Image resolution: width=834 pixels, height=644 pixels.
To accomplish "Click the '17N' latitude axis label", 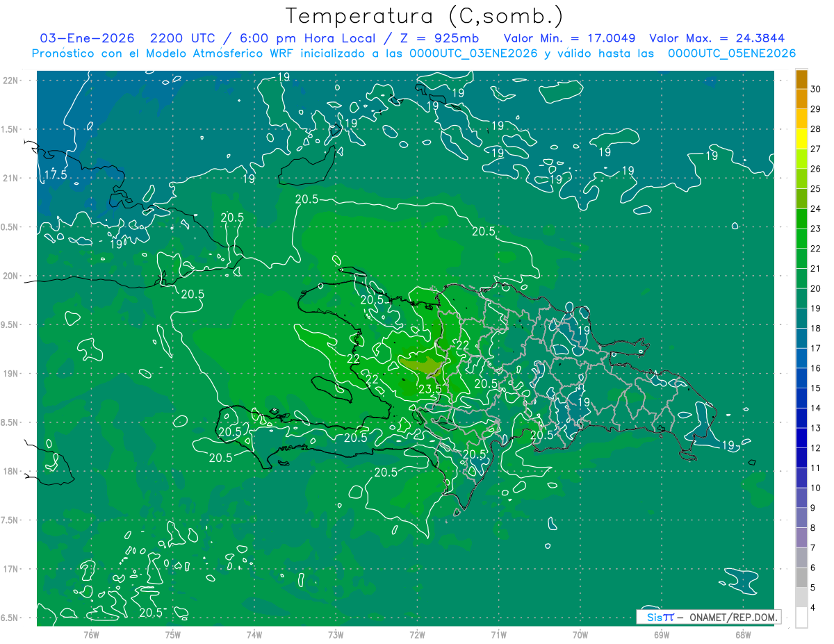I will tap(10, 569).
